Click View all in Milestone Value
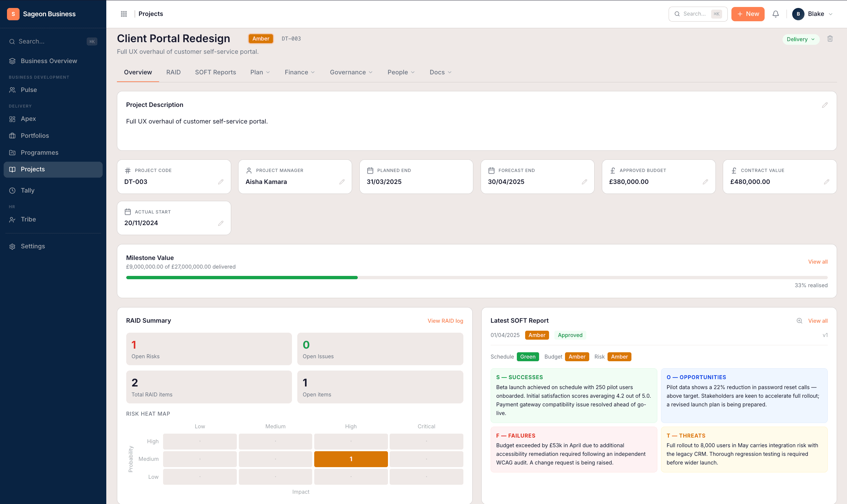847x504 pixels. pyautogui.click(x=817, y=262)
